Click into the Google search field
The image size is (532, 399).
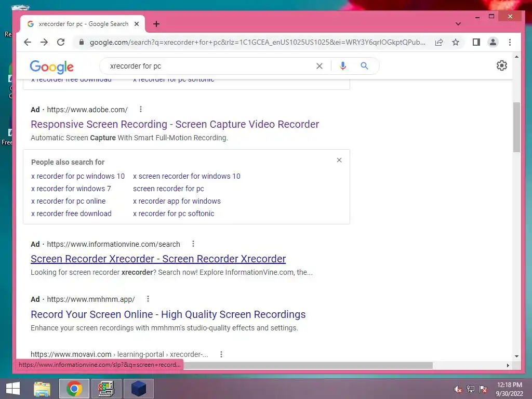[210, 66]
